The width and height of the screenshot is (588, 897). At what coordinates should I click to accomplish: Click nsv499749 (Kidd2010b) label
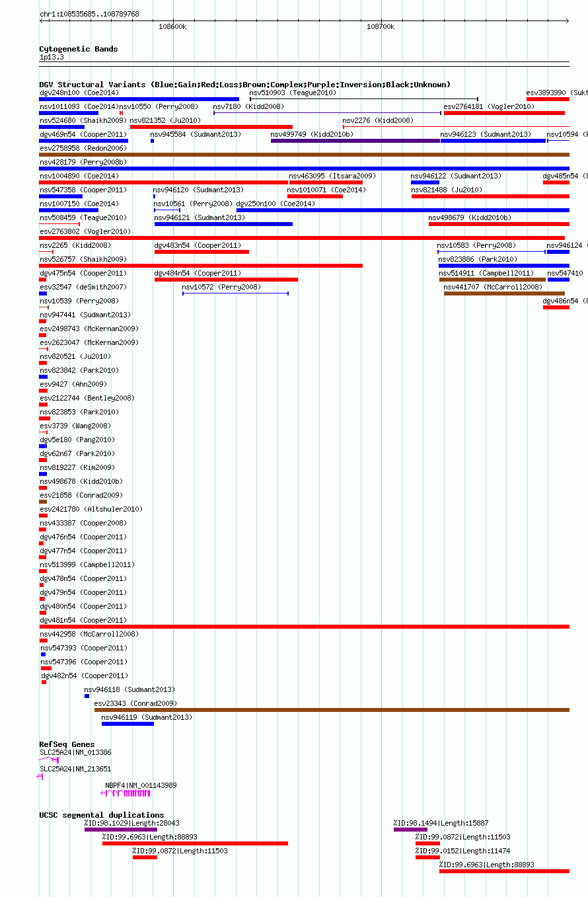tap(312, 135)
